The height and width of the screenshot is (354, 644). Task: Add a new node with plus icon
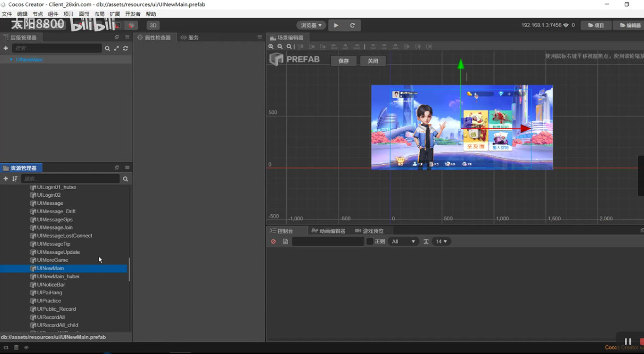pyautogui.click(x=5, y=48)
